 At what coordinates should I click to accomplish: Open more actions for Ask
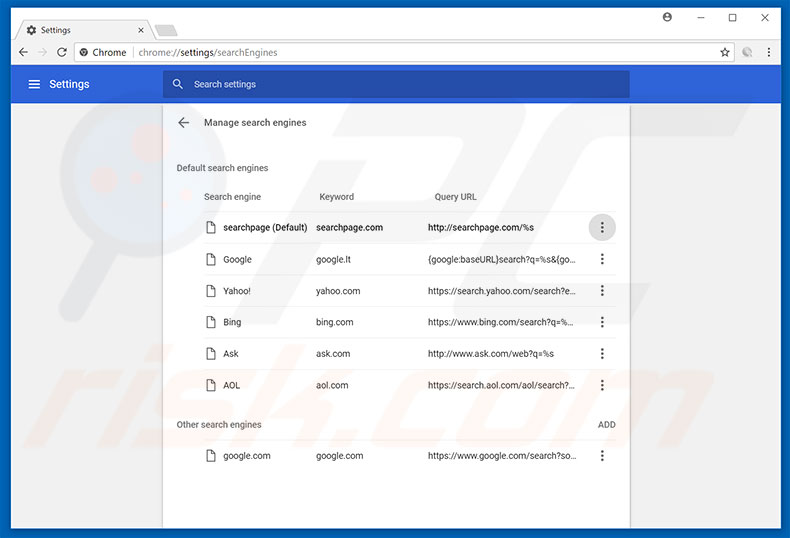pyautogui.click(x=602, y=354)
